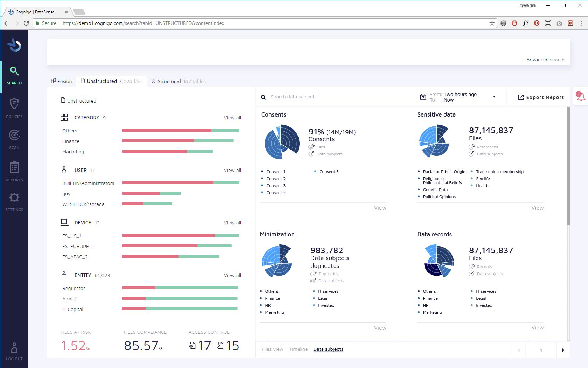The height and width of the screenshot is (368, 588).
Task: Click the calendar date range icon
Action: 423,97
